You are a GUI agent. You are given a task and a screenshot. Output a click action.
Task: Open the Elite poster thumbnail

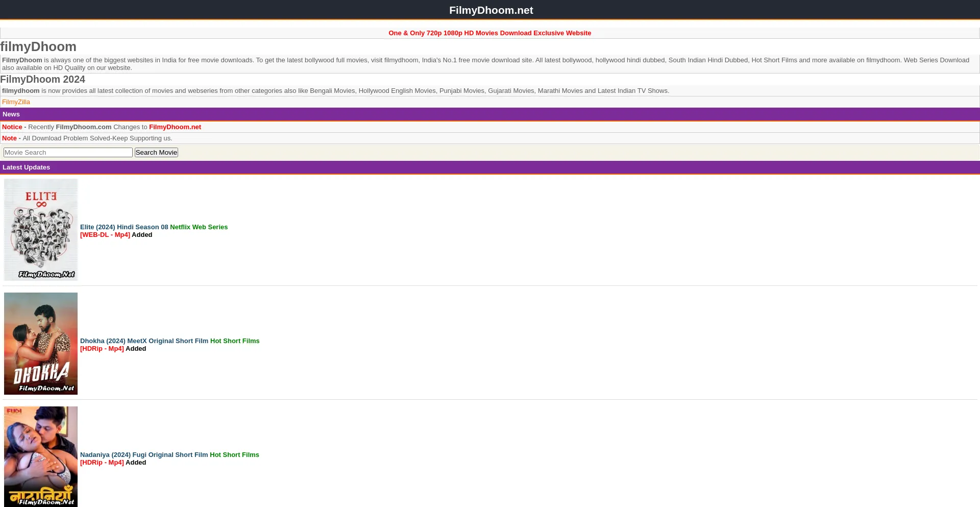click(41, 229)
